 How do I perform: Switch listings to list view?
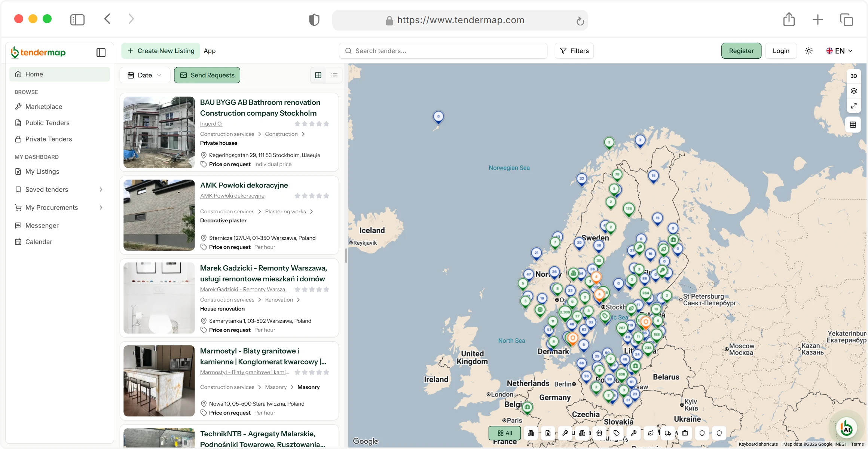[x=334, y=75]
